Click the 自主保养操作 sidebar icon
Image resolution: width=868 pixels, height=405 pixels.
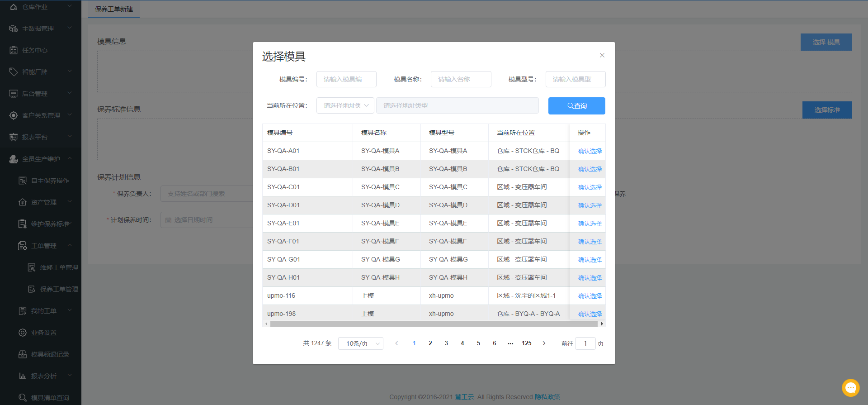tap(23, 181)
